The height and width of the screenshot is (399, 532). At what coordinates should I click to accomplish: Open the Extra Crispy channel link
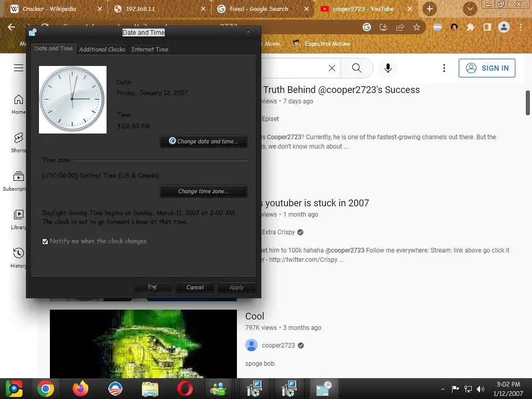(x=278, y=232)
